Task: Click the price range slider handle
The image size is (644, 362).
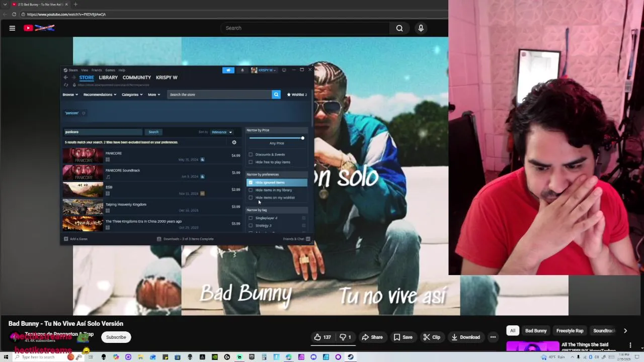Action: tap(302, 138)
